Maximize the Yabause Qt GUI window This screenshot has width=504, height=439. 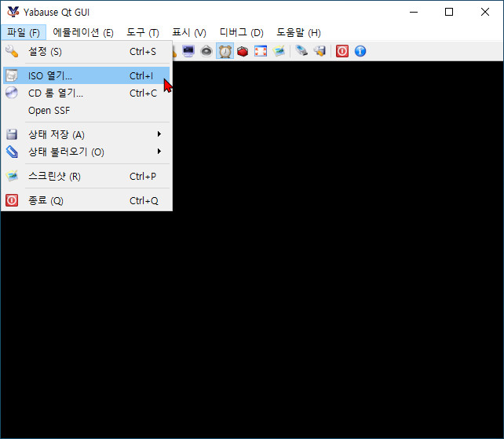coord(449,13)
